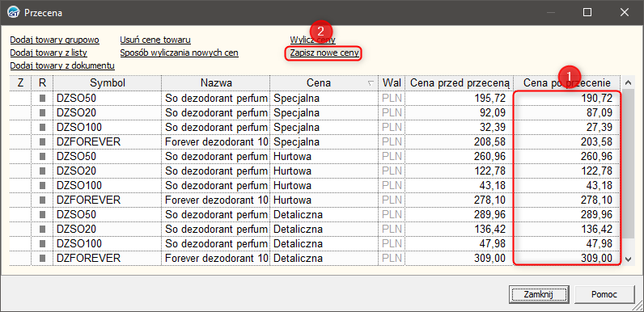Click the gray R marker for DZSO50 Specjalna

pyautogui.click(x=42, y=98)
